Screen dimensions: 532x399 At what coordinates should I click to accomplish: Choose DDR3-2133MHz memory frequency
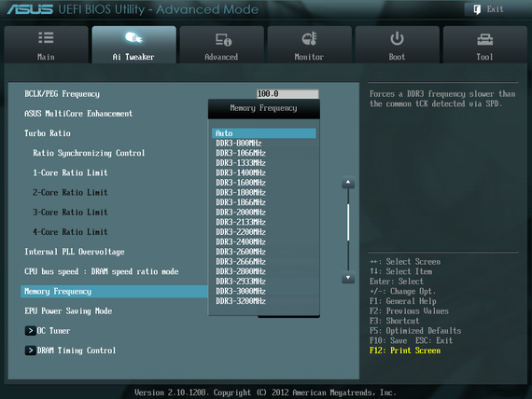[x=241, y=222]
